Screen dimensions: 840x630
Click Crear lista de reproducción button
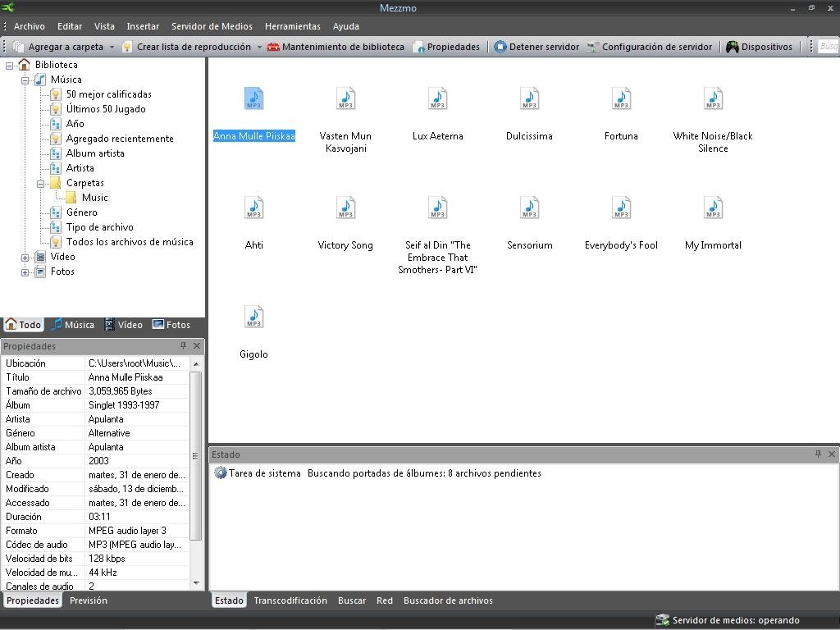186,47
